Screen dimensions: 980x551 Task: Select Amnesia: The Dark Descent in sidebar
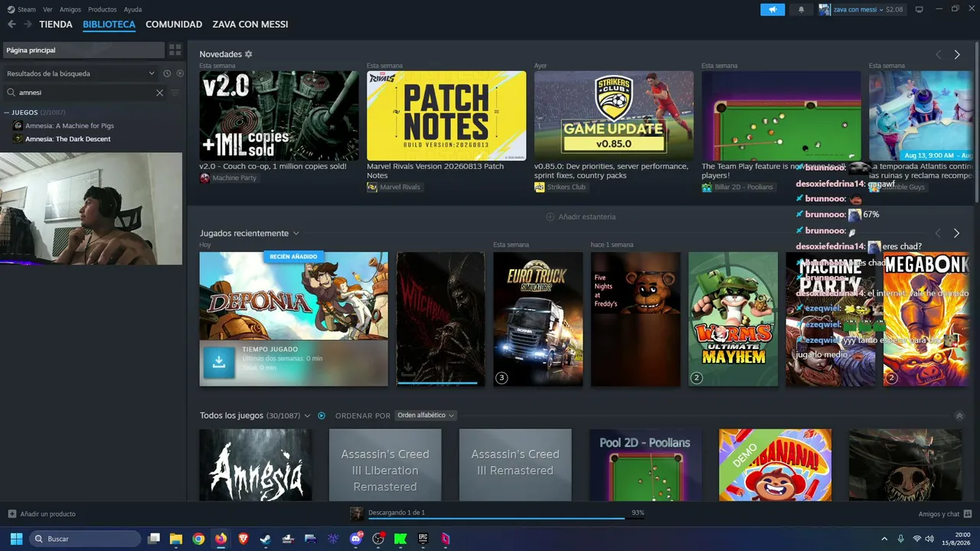click(x=68, y=139)
